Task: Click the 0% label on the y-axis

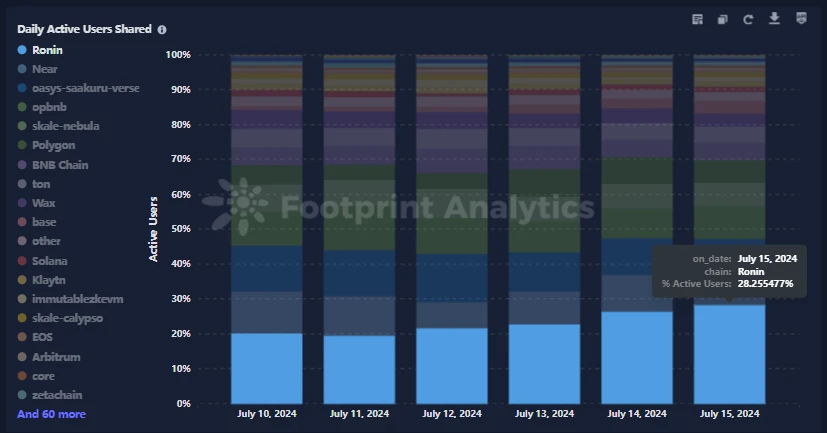Action: [x=184, y=403]
